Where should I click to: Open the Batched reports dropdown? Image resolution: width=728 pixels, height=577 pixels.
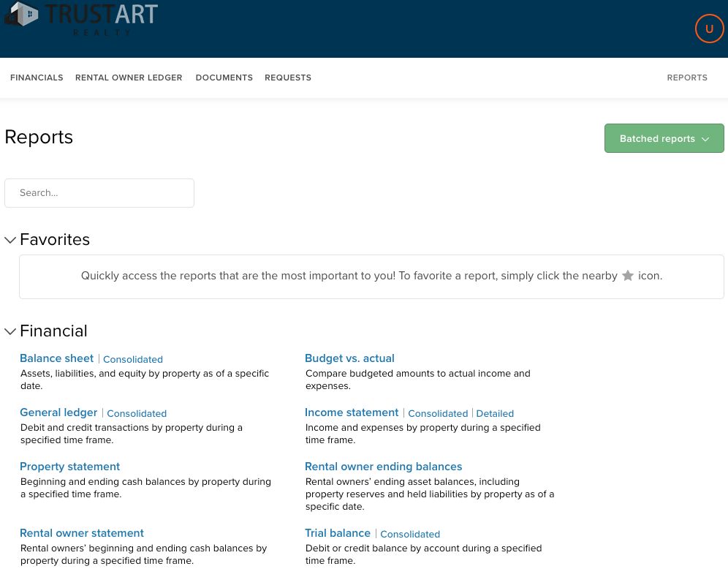click(x=664, y=138)
